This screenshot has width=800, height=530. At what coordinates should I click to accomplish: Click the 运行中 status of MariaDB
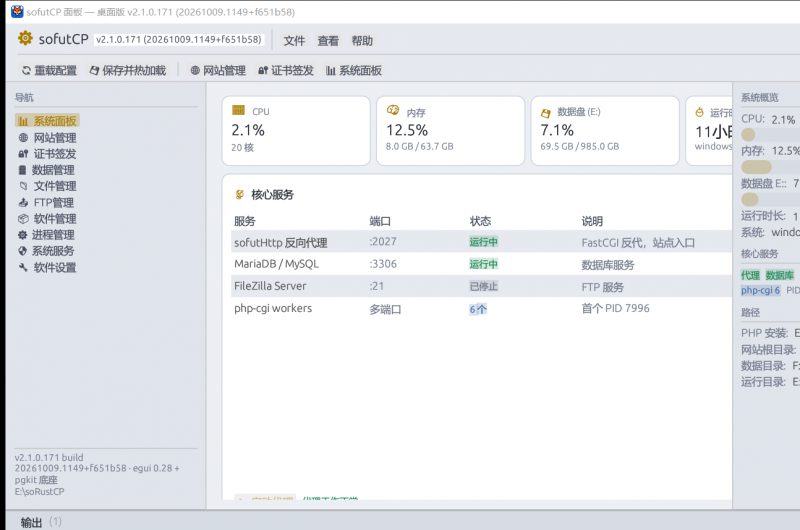pos(483,264)
